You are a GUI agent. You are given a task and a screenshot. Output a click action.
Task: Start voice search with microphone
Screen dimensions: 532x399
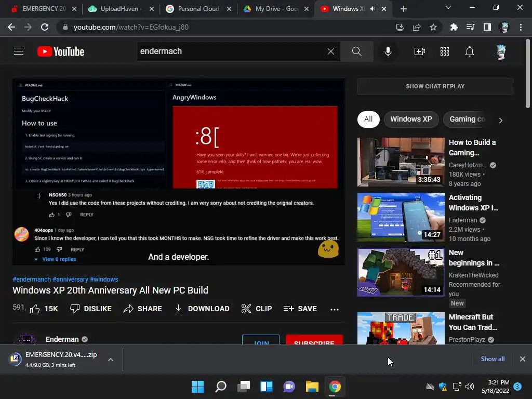point(388,51)
